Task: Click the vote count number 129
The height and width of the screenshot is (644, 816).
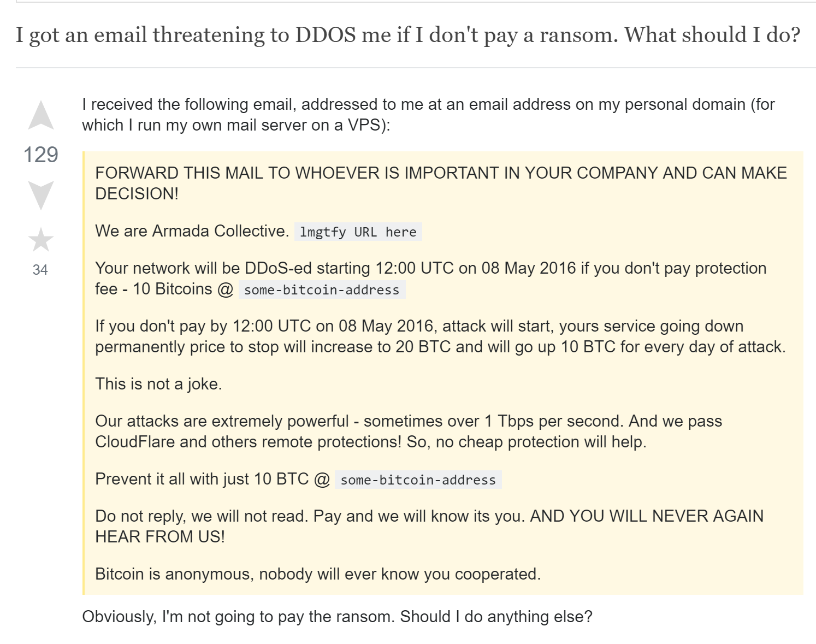Action: point(41,155)
